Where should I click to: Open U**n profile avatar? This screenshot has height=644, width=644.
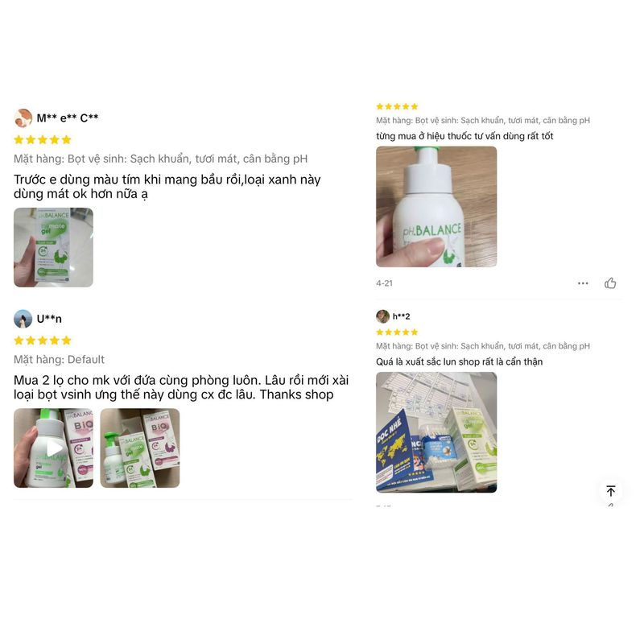tap(23, 319)
